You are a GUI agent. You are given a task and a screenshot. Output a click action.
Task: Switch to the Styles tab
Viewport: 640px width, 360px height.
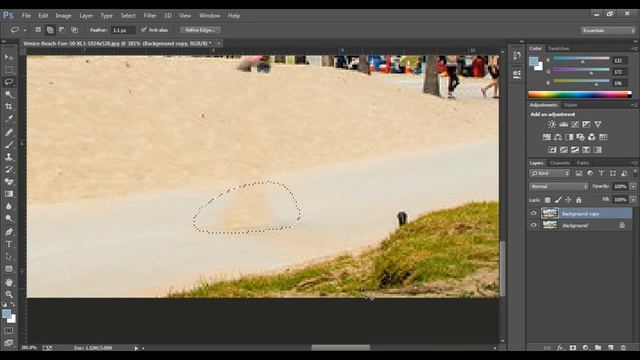571,105
